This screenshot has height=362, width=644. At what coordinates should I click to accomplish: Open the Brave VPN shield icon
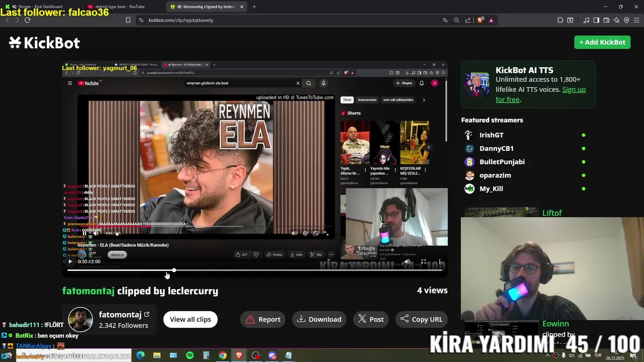click(626, 20)
